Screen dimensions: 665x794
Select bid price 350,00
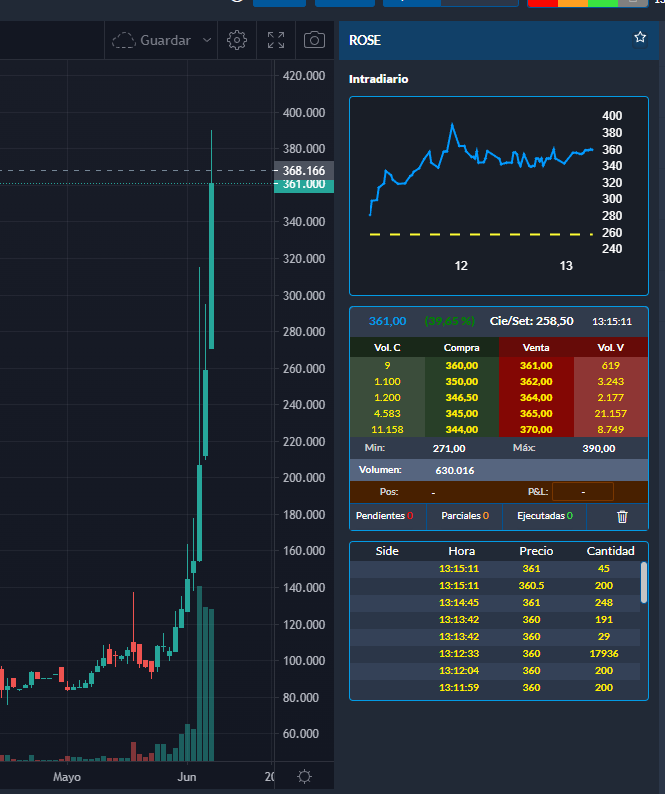461,381
